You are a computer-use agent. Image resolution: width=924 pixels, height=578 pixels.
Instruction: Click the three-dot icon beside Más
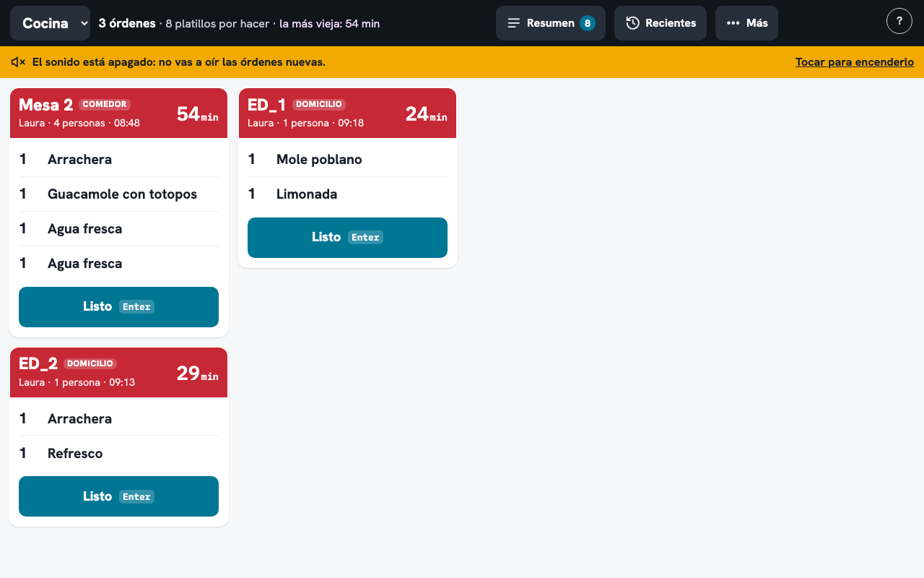pos(733,23)
